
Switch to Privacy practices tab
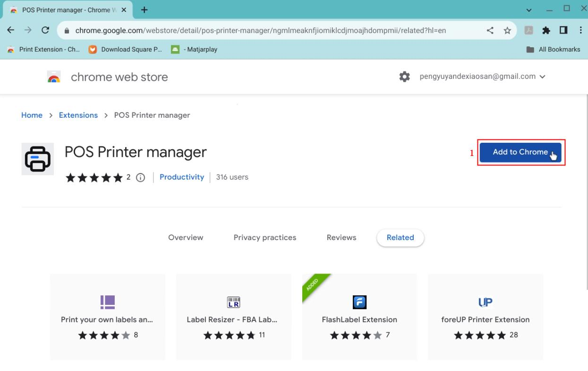click(265, 238)
